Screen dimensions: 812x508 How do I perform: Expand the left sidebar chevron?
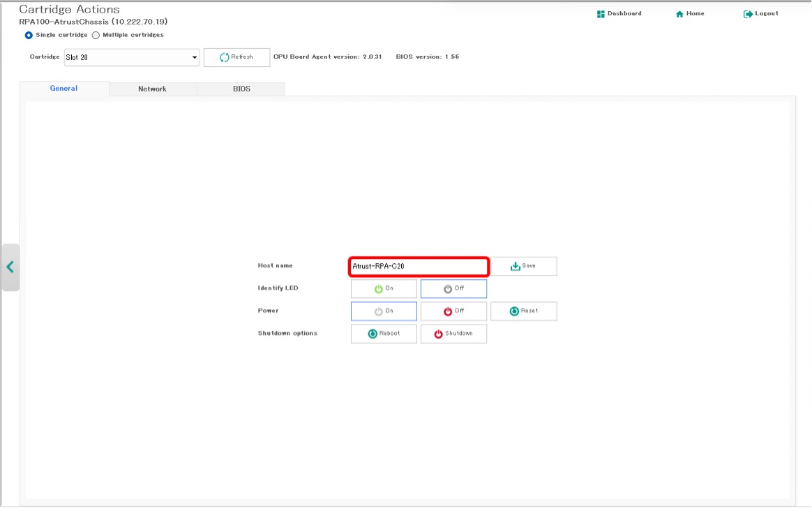(x=10, y=267)
